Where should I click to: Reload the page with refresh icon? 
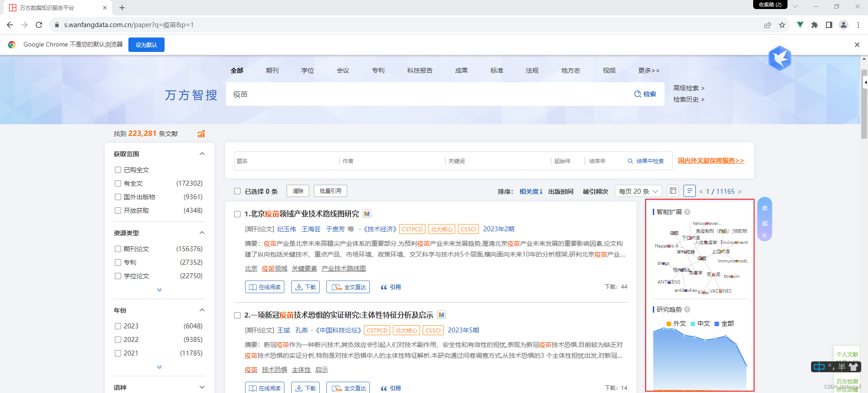point(39,25)
